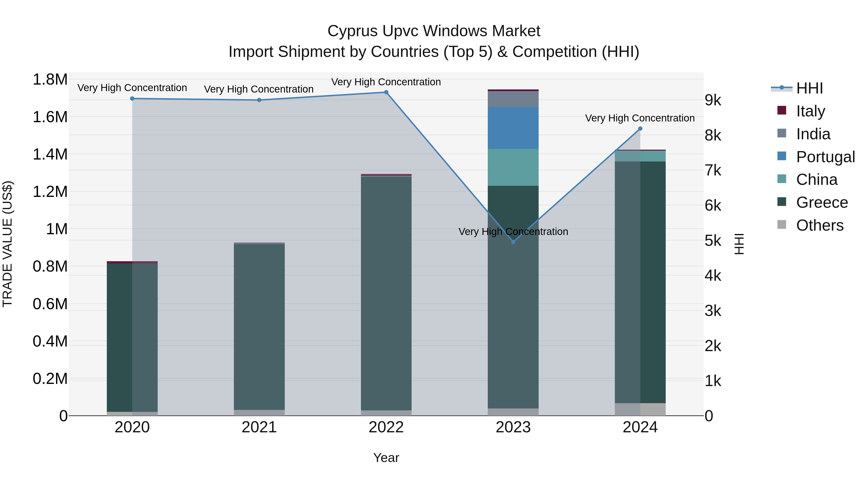Select the 2024 HHI data point
The width and height of the screenshot is (868, 488).
point(640,129)
